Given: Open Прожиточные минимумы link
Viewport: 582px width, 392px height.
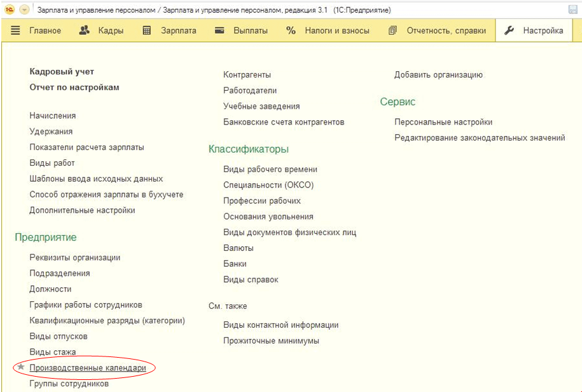Looking at the screenshot, I should tap(271, 341).
